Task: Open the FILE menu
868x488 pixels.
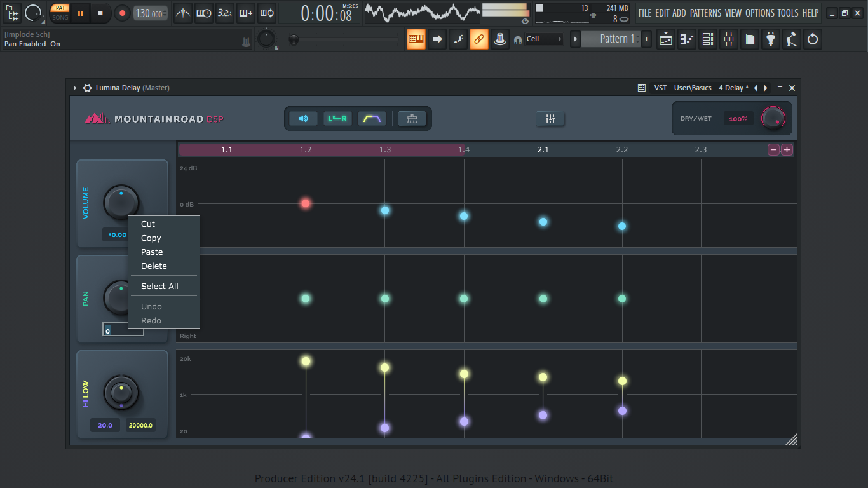Action: tap(644, 13)
